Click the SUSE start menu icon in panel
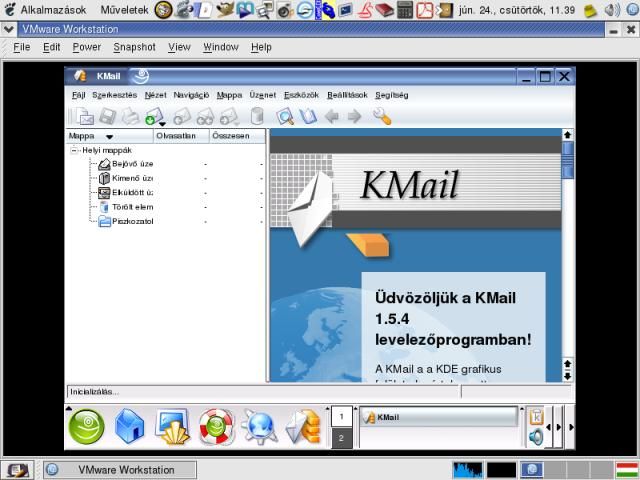640x480 pixels. tap(86, 427)
